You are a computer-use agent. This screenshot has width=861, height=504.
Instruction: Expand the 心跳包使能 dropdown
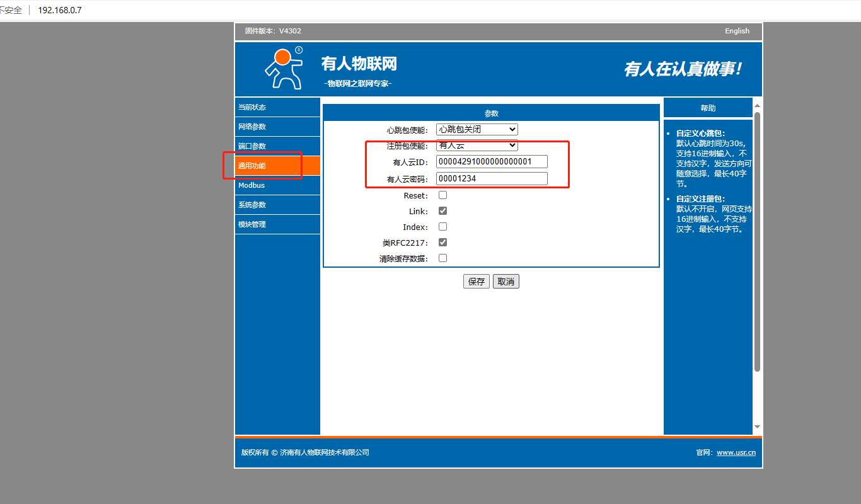477,129
